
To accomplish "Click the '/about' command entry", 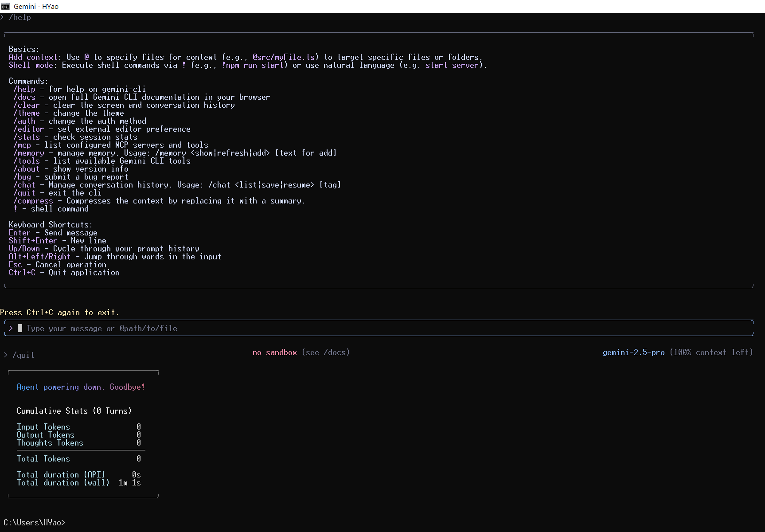I will click(71, 169).
